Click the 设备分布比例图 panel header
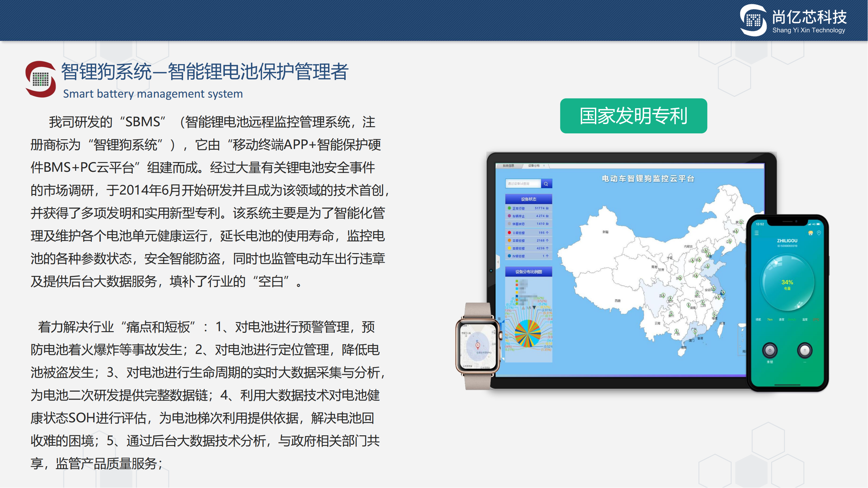This screenshot has height=488, width=868. pos(528,272)
